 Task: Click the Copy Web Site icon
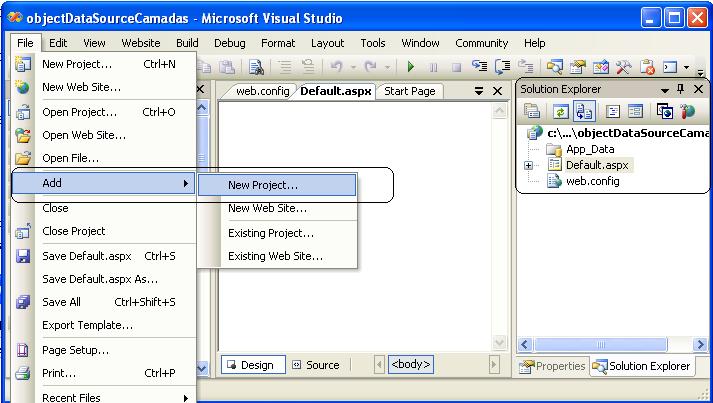(664, 111)
